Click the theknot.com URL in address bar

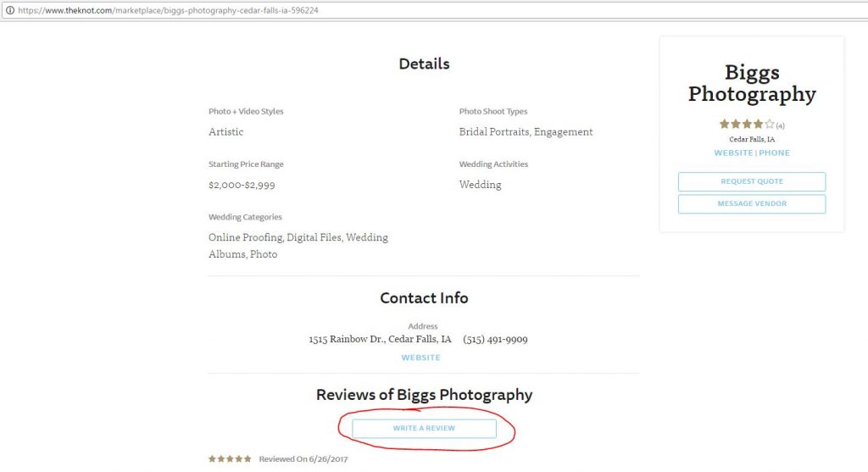point(169,10)
